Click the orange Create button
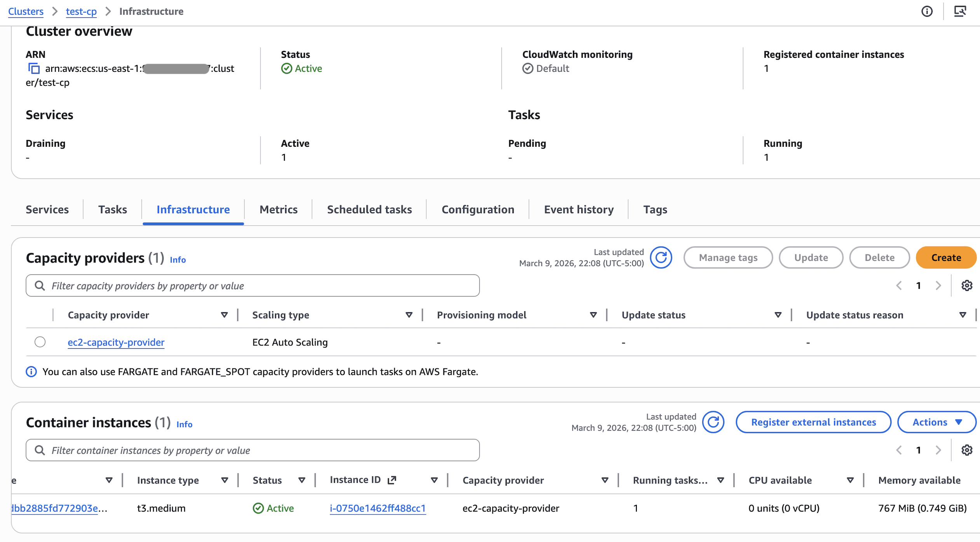 pyautogui.click(x=946, y=257)
